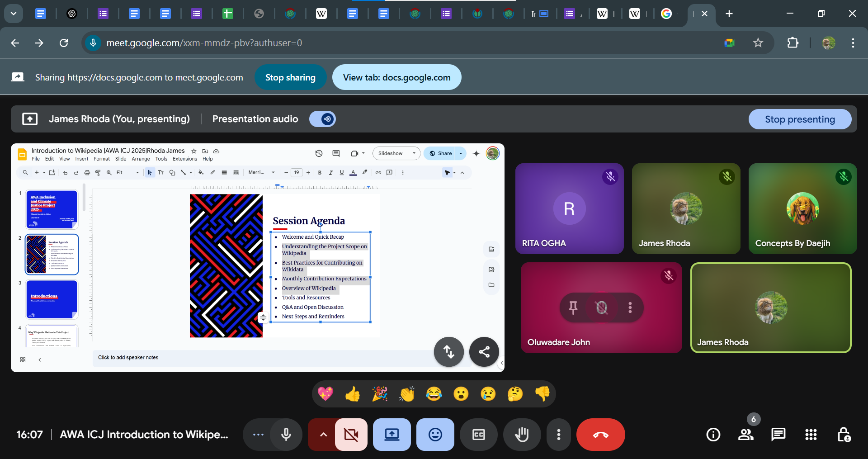Expand video settings up-arrow chevron
This screenshot has width=868, height=459.
(323, 435)
